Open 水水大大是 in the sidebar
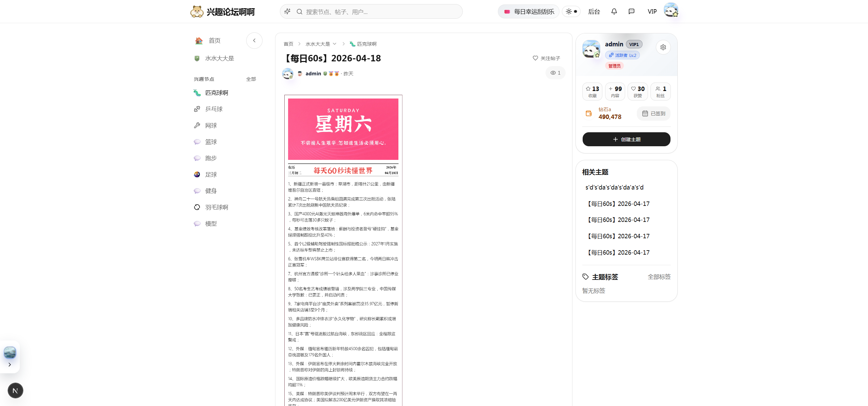The height and width of the screenshot is (406, 868). pos(219,58)
